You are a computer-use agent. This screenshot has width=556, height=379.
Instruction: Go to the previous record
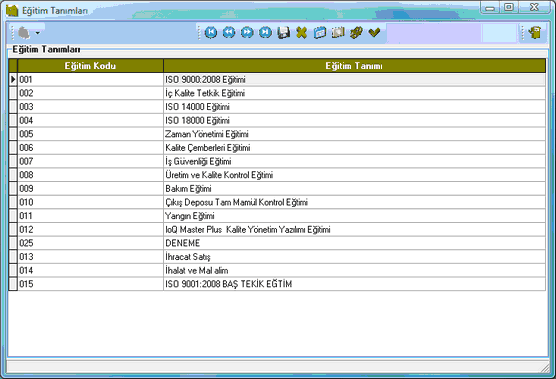(229, 33)
